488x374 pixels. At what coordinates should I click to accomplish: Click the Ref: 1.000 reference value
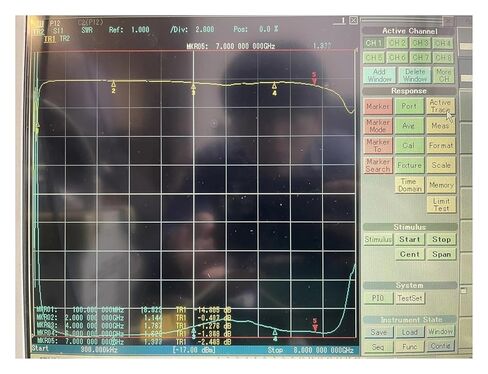[x=129, y=30]
